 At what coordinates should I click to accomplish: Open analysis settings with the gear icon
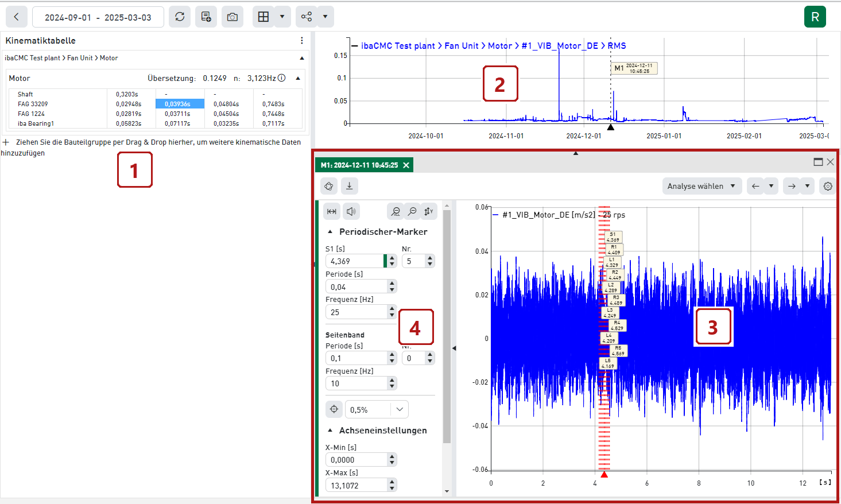pos(827,186)
